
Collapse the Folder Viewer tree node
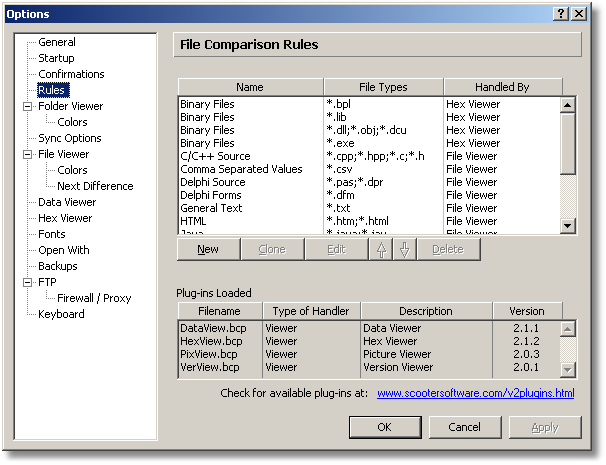[x=27, y=106]
